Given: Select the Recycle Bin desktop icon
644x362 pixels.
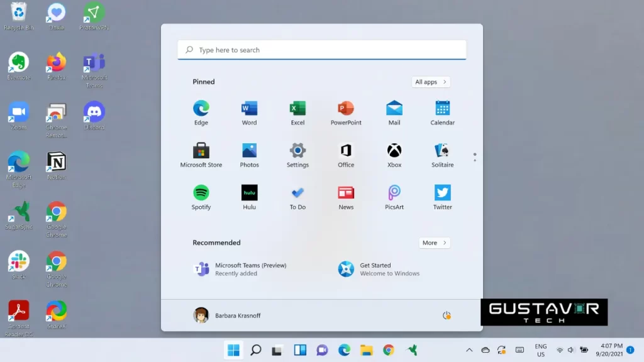Looking at the screenshot, I should pos(18,17).
